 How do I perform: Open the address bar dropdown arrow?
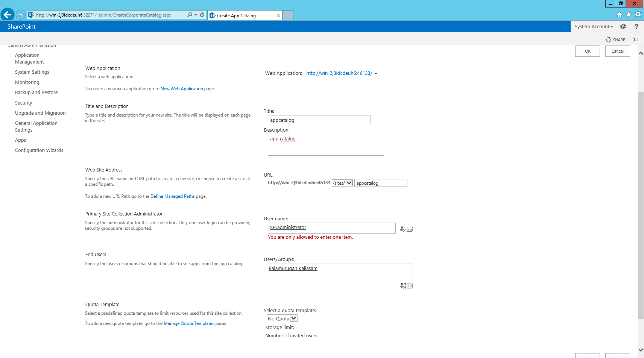coord(196,15)
